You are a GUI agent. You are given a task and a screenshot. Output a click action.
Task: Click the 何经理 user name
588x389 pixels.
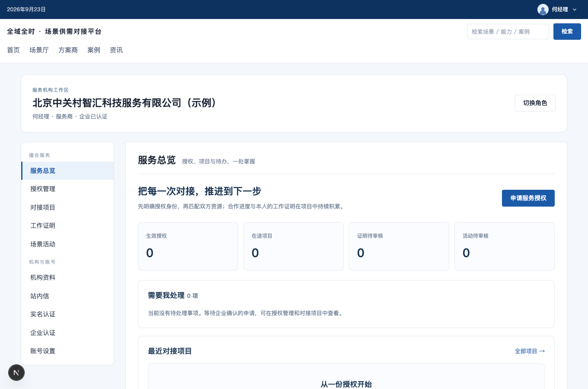[x=560, y=10]
